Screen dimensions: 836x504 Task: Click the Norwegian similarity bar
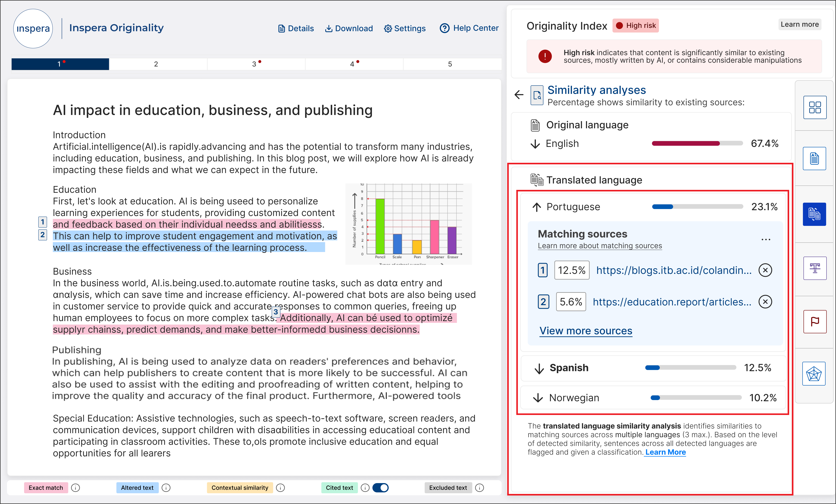[x=696, y=398]
